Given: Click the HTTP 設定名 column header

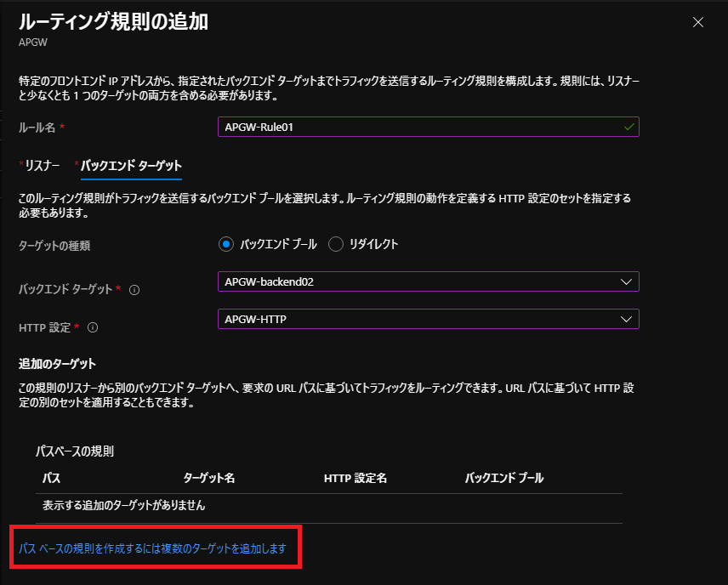Looking at the screenshot, I should 355,478.
